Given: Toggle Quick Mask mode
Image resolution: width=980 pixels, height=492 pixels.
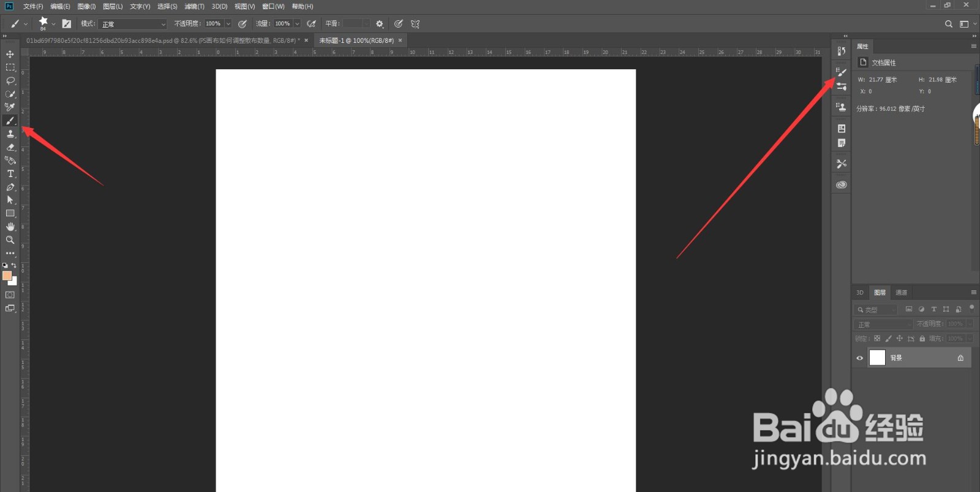Looking at the screenshot, I should pyautogui.click(x=10, y=295).
